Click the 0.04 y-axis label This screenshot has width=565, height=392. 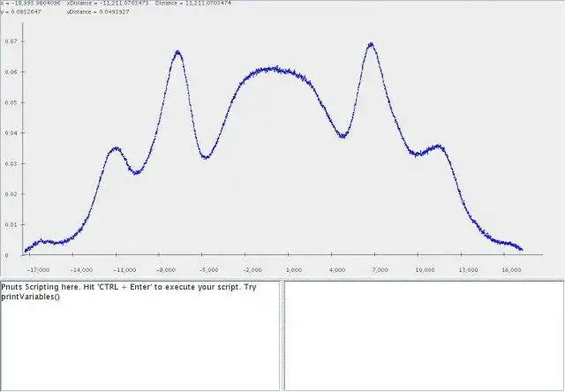[11, 133]
